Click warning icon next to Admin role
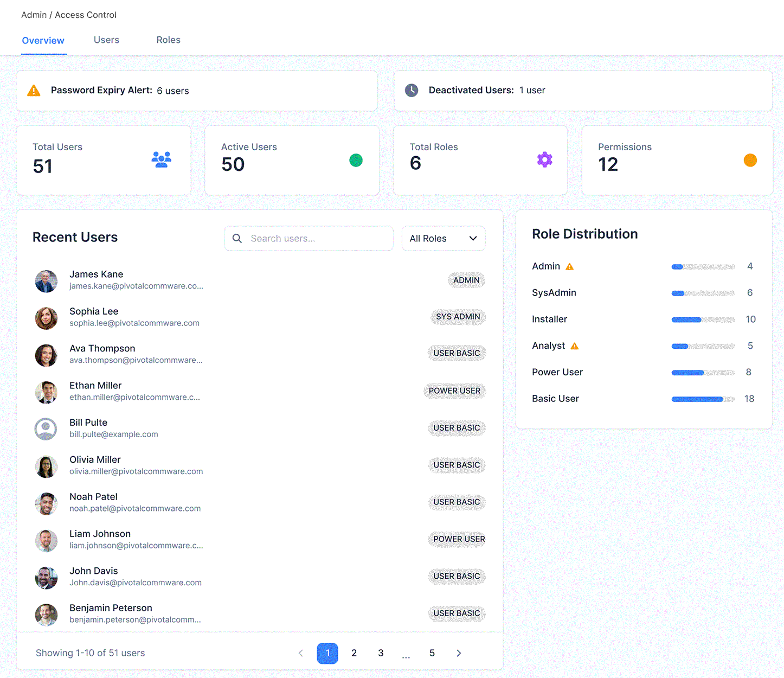 569,266
